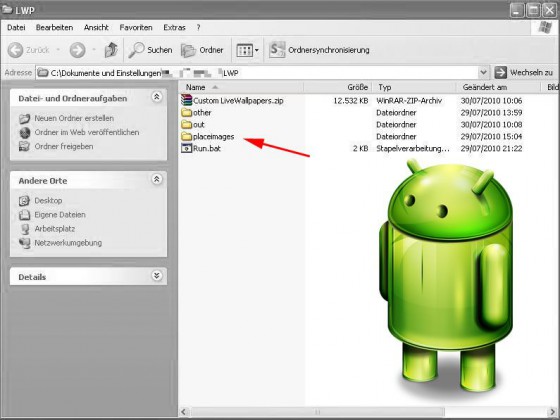
Task: Click the Run.bat file name
Action: tap(207, 148)
